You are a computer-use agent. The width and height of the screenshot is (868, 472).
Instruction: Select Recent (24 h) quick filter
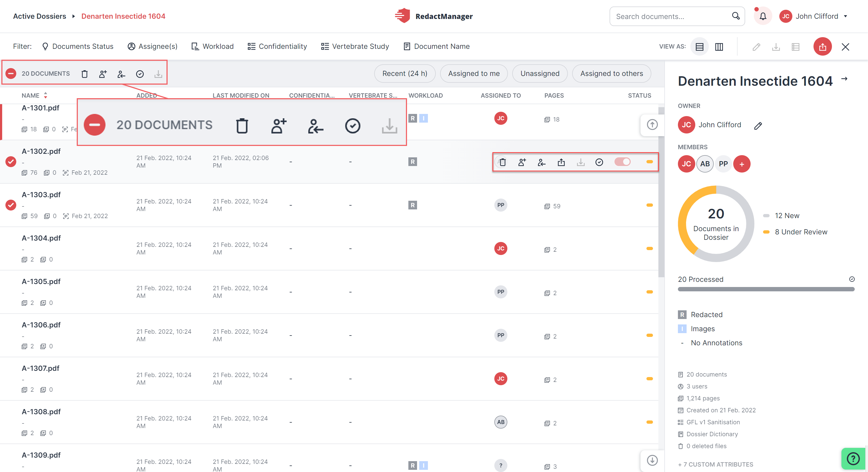click(405, 74)
